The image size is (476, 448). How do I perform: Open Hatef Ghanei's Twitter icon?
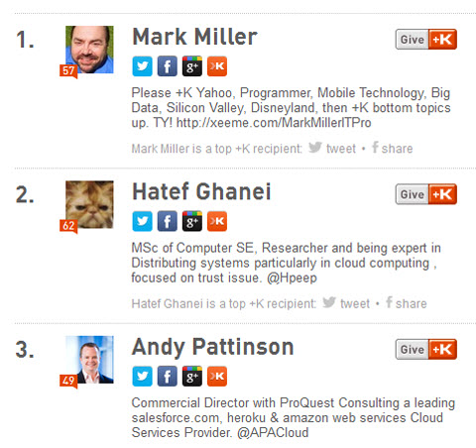click(x=142, y=221)
